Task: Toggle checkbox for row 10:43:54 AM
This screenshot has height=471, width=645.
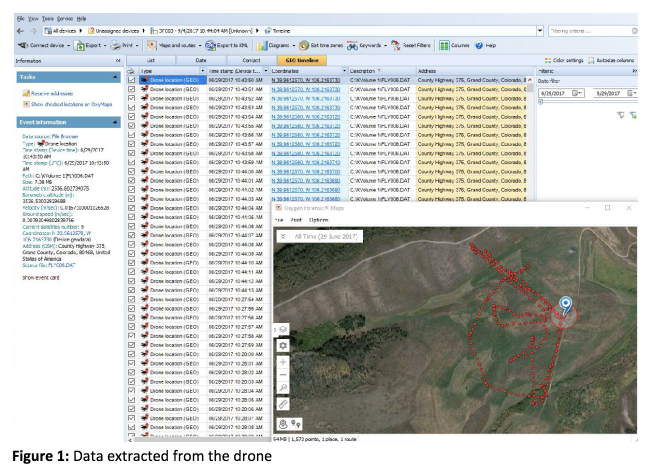Action: point(131,116)
